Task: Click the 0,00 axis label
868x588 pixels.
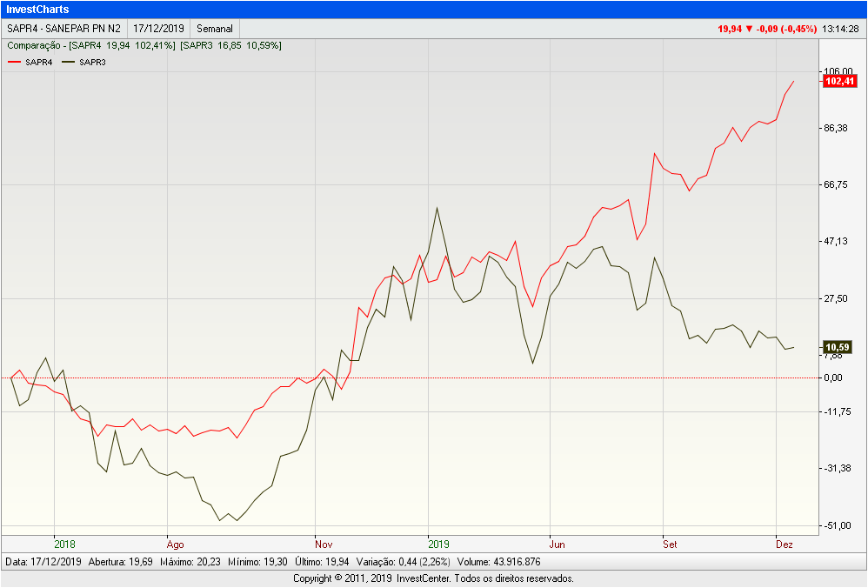Action: [x=833, y=378]
